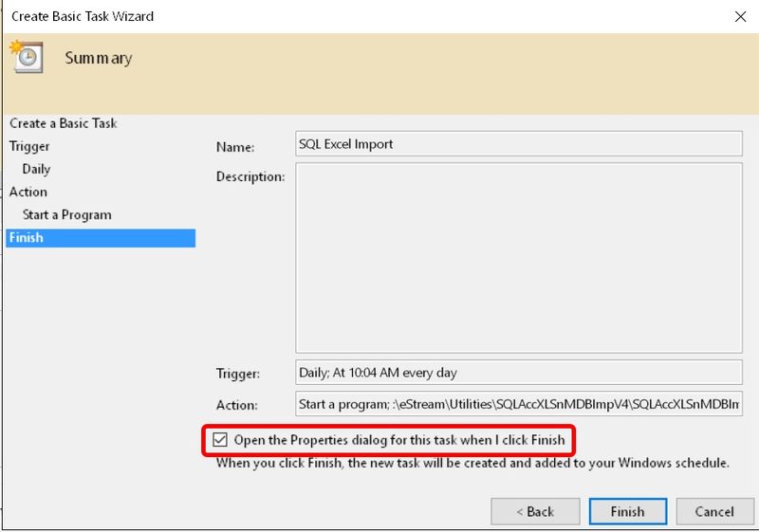The image size is (759, 532).
Task: Close the Create Basic Task Wizard window
Action: tap(738, 16)
